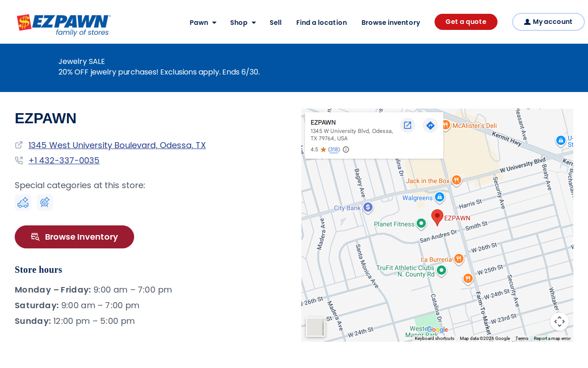
Task: Toggle fullscreen map view
Action: [559, 322]
